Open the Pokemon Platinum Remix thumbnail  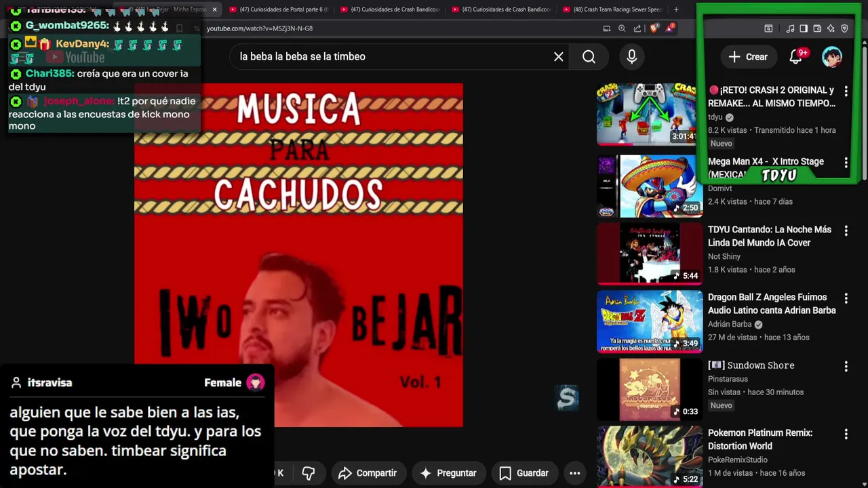coord(650,457)
